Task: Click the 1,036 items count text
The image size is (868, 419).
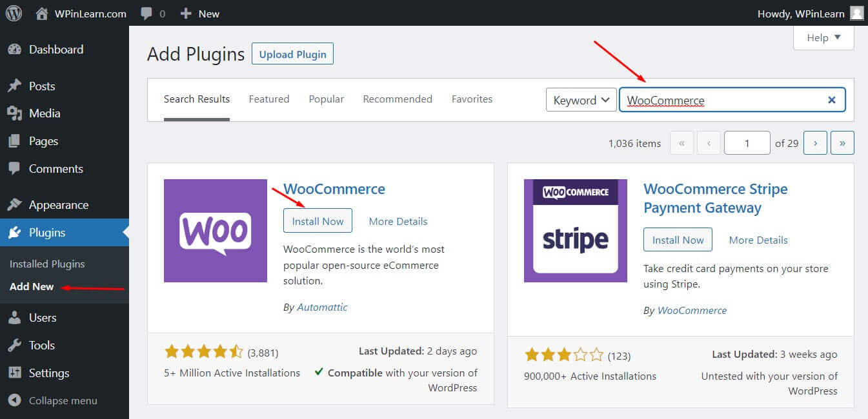Action: coord(634,143)
